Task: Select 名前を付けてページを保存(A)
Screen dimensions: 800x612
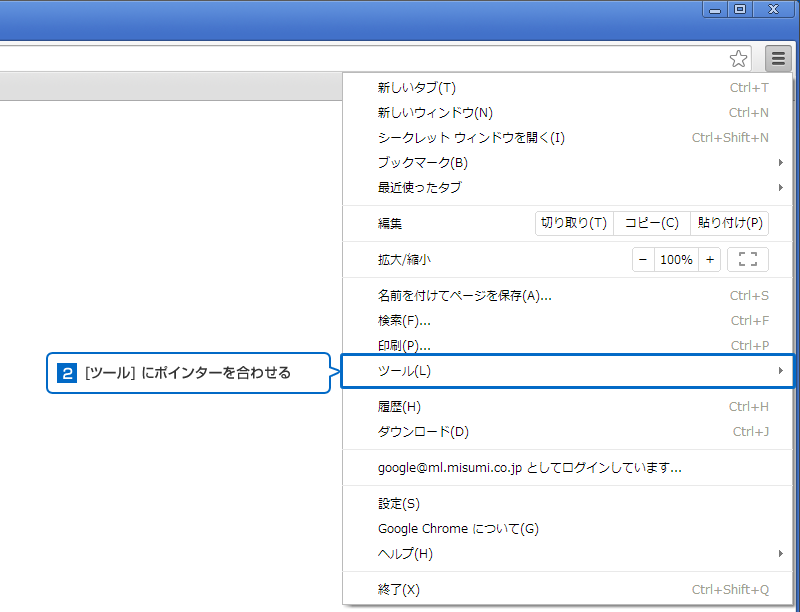Action: pyautogui.click(x=464, y=296)
